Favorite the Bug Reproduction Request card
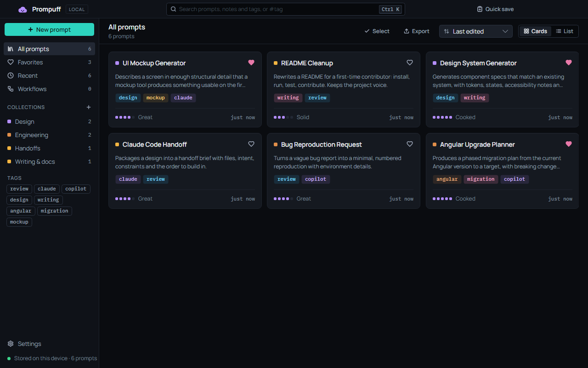588x368 pixels. [x=410, y=144]
